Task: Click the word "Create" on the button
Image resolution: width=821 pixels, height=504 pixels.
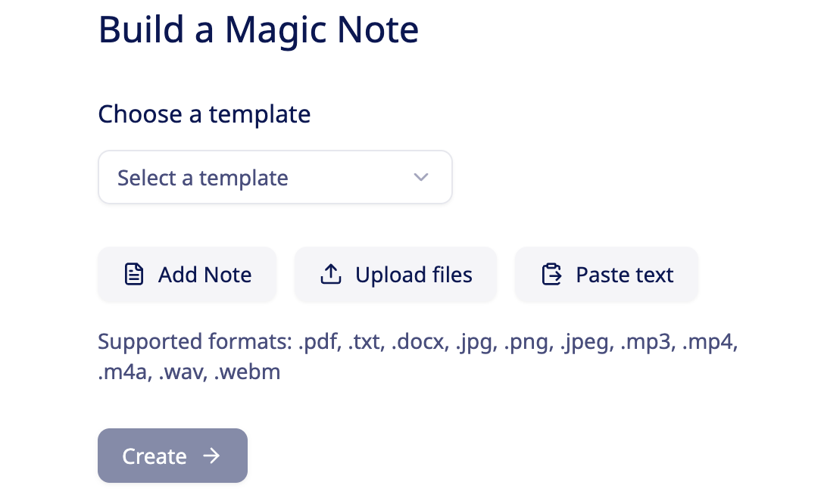Action: (x=155, y=456)
